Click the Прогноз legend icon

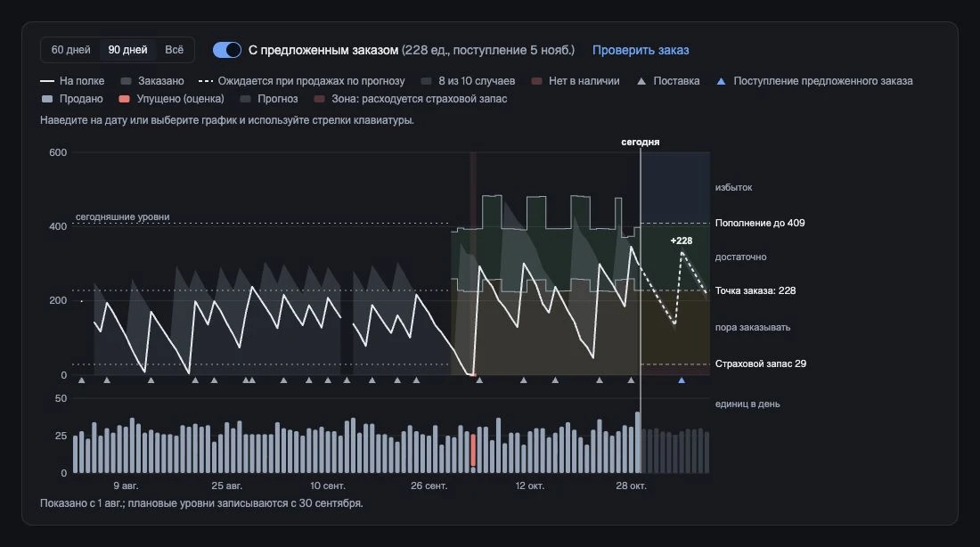(x=245, y=99)
